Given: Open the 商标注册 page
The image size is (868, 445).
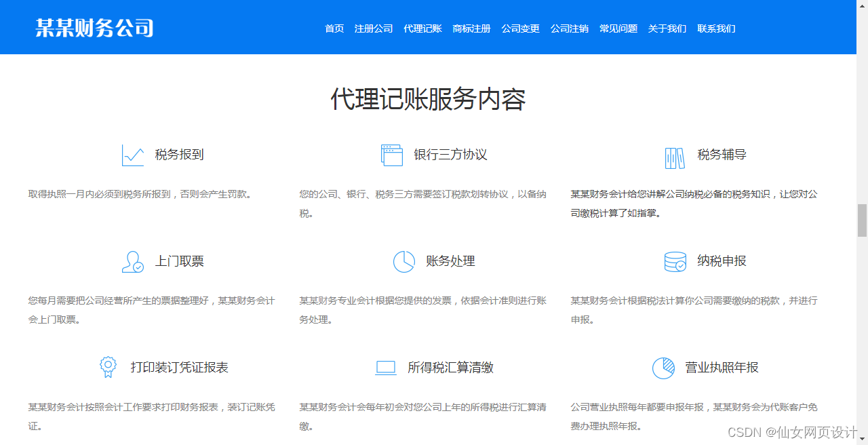Looking at the screenshot, I should (x=471, y=28).
